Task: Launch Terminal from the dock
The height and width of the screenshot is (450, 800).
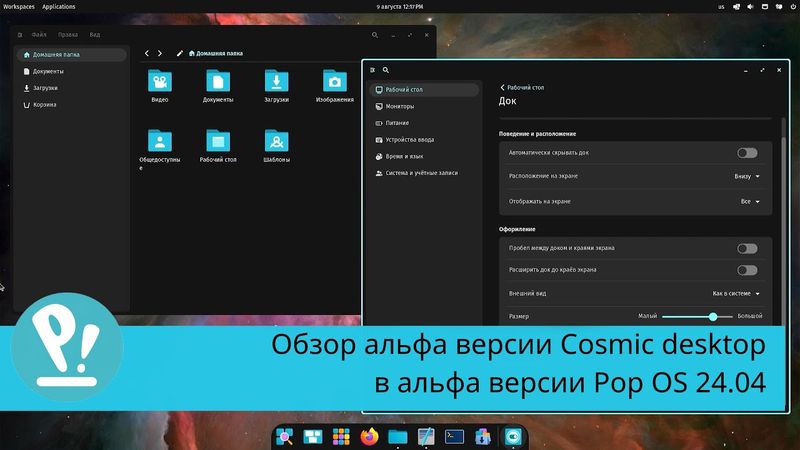Action: (454, 437)
